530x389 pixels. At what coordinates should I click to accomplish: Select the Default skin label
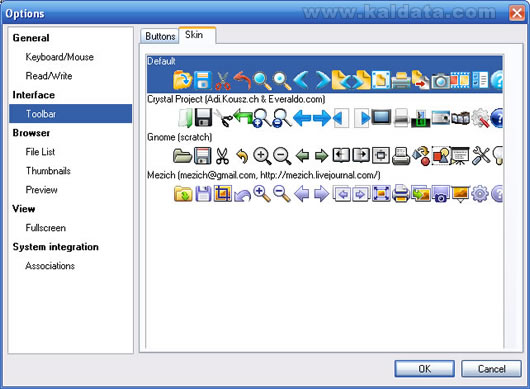point(161,61)
